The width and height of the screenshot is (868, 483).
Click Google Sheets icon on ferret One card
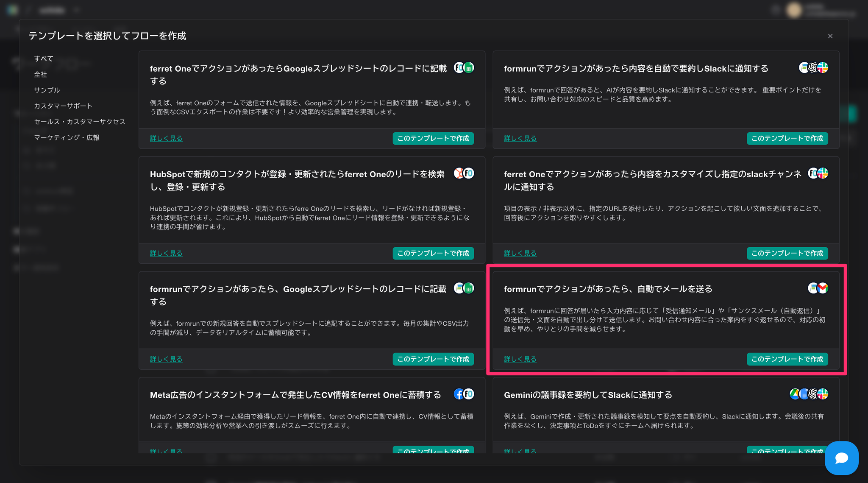coord(469,67)
